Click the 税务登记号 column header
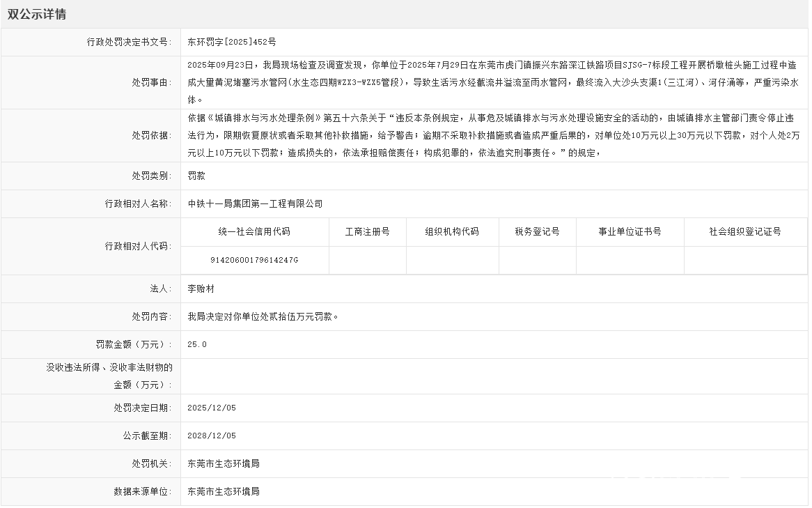The image size is (812, 508). tap(537, 232)
